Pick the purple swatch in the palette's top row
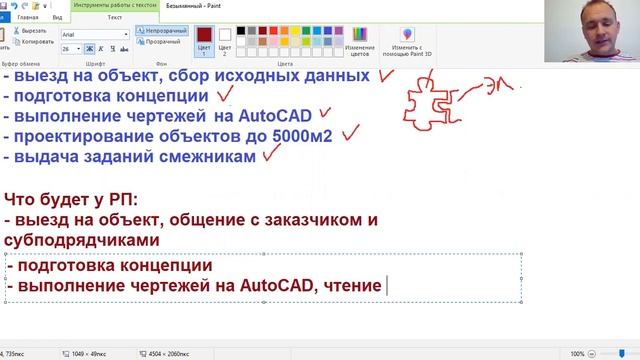The height and width of the screenshot is (360, 640). pos(339,31)
